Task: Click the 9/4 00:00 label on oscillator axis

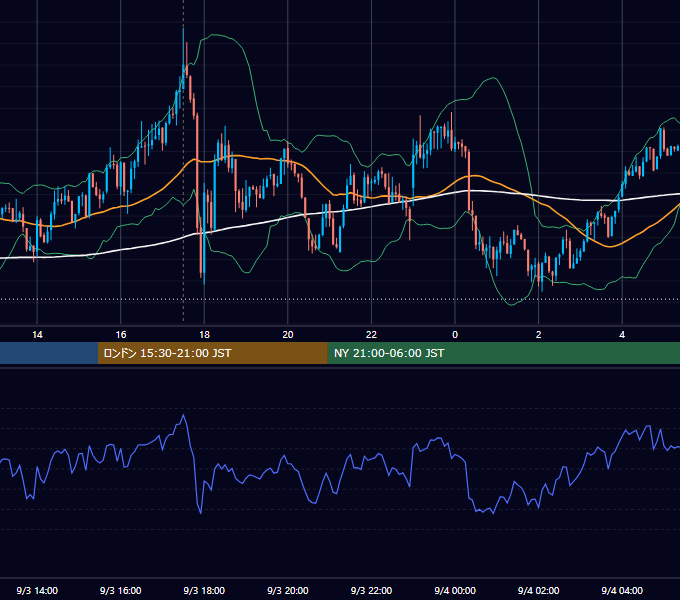Action: point(455,591)
